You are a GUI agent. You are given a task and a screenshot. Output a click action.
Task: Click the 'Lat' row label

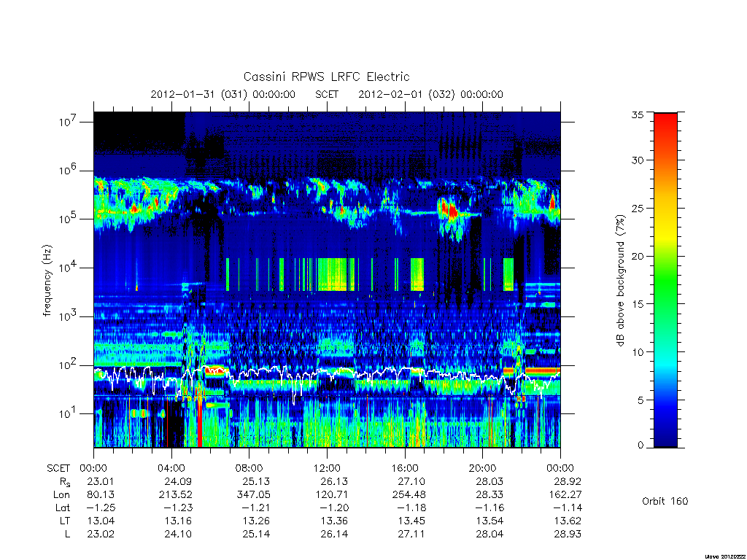point(63,508)
